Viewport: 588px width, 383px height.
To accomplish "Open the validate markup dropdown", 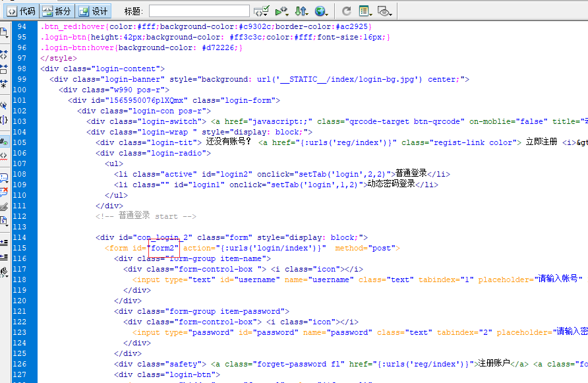I will click(281, 11).
